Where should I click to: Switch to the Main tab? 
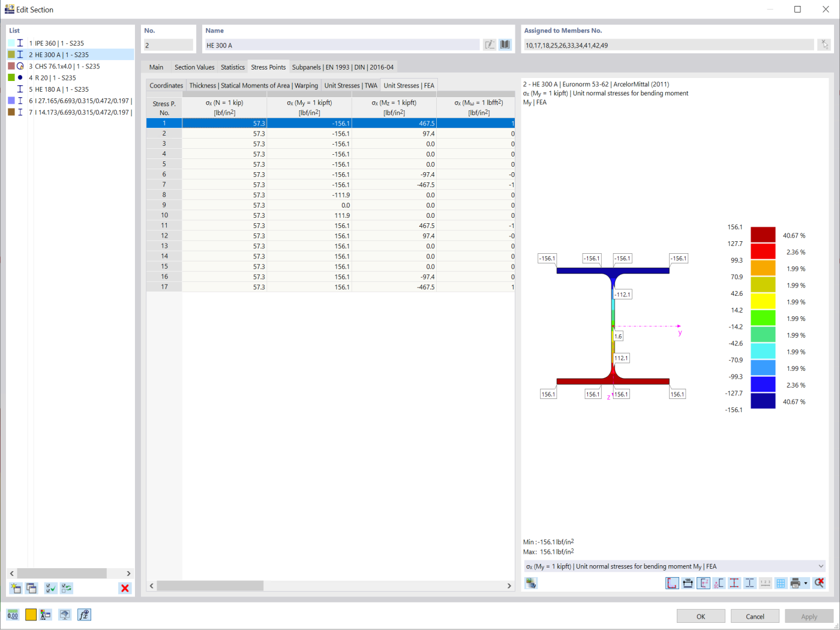[156, 67]
